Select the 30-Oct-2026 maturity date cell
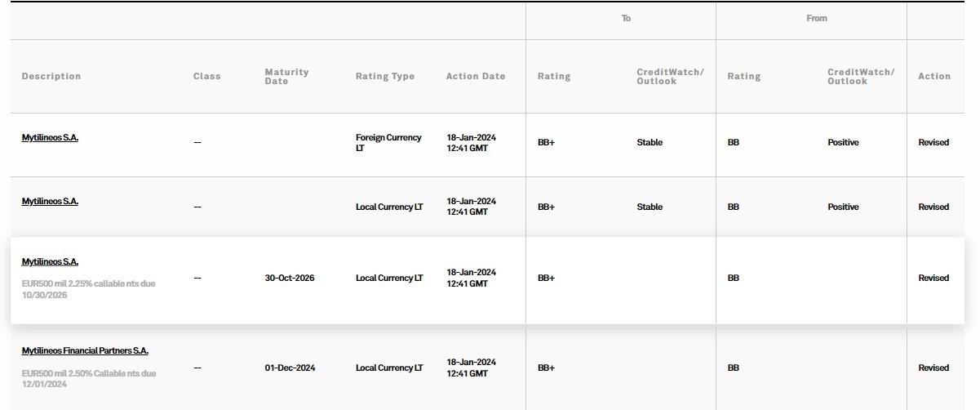980x410 pixels. (290, 278)
